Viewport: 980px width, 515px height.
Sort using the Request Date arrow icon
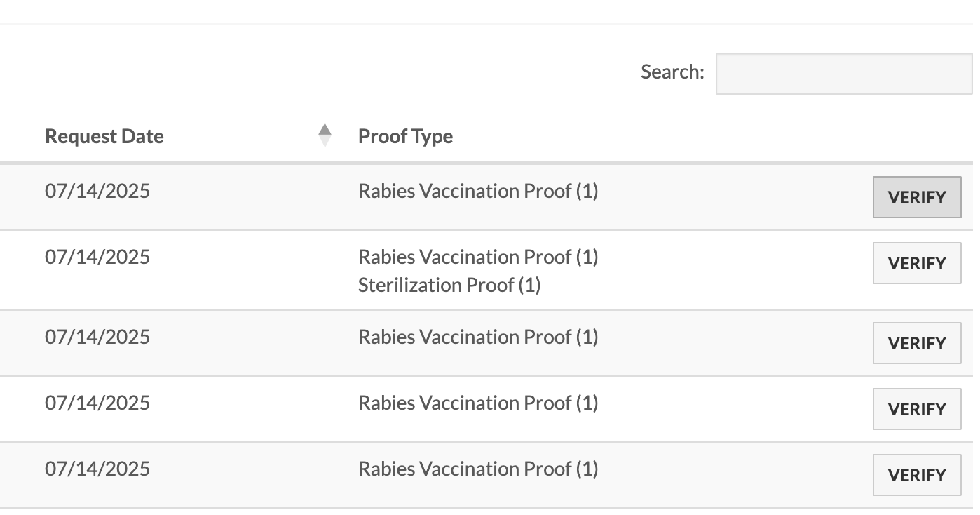click(325, 135)
